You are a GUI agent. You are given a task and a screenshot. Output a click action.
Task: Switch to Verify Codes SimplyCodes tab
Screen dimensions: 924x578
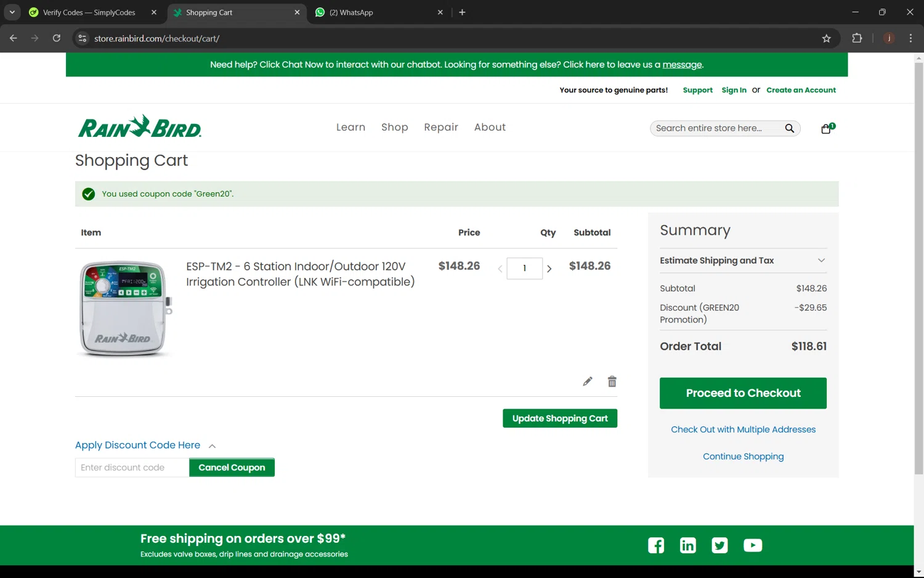click(89, 12)
